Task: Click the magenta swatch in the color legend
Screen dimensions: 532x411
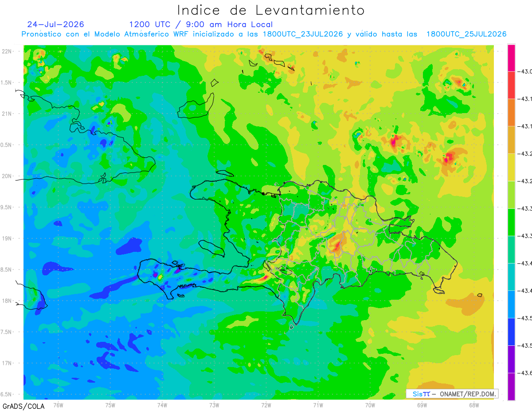Action: pos(511,58)
